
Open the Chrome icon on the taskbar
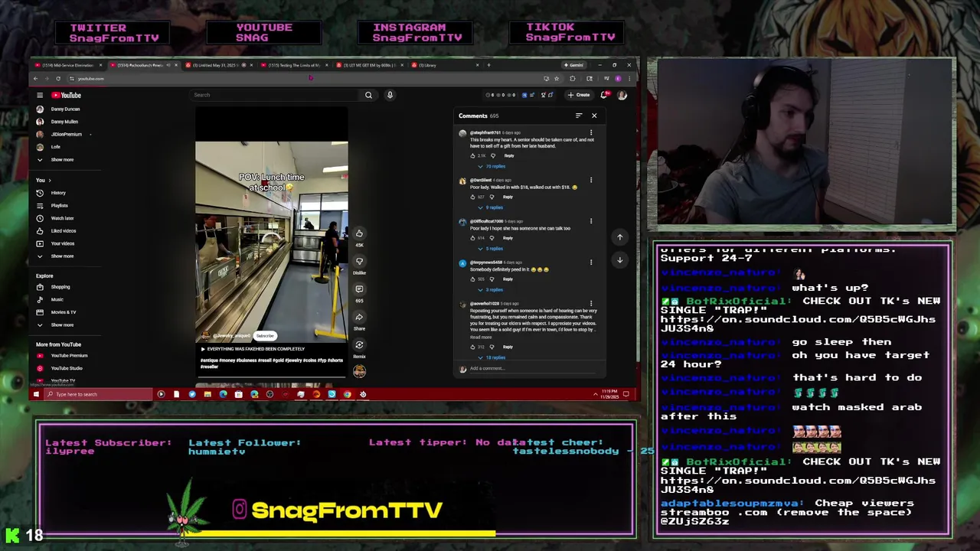(348, 394)
